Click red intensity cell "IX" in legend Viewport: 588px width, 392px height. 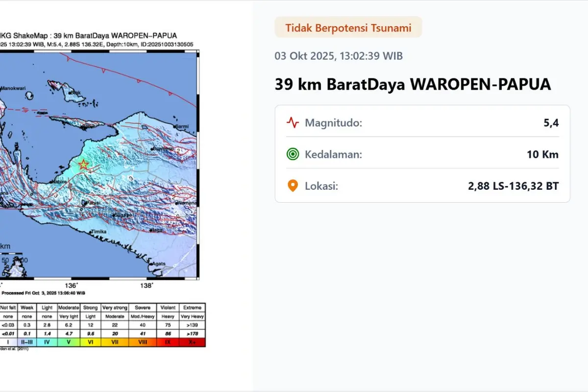[168, 343]
